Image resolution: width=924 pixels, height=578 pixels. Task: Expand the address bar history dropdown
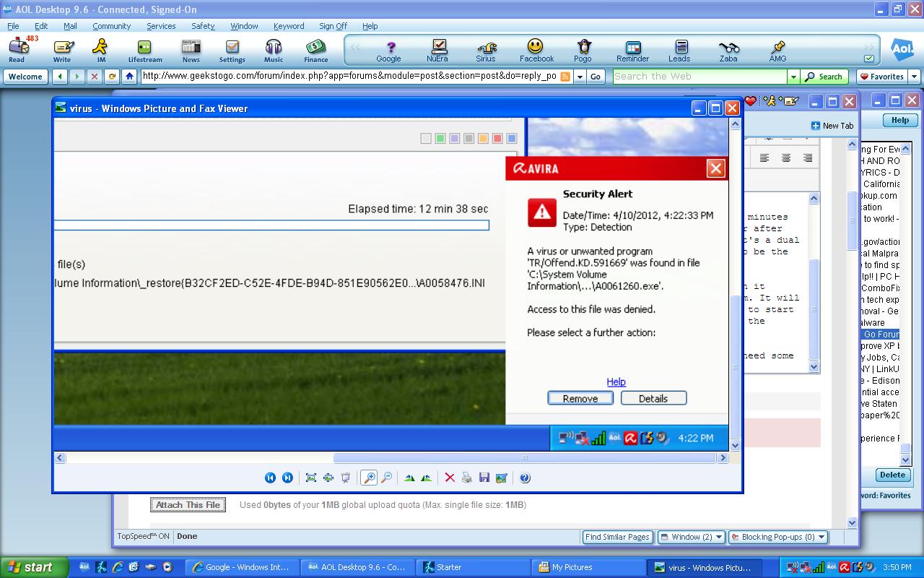point(580,76)
